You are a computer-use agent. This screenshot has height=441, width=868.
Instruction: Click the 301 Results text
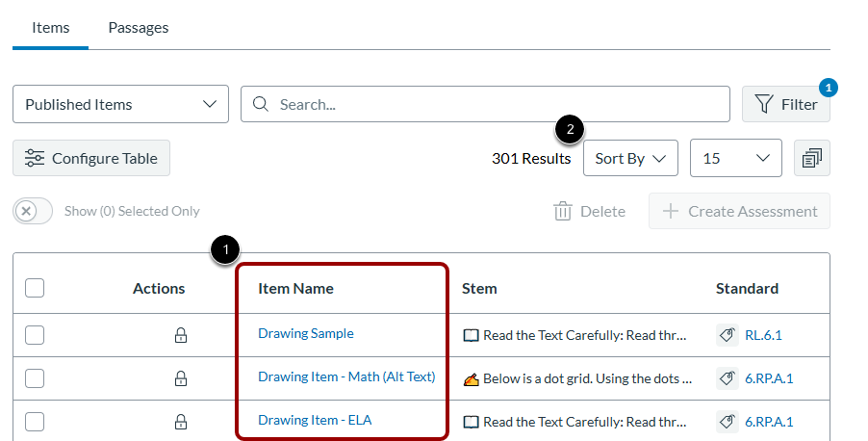[x=531, y=159]
